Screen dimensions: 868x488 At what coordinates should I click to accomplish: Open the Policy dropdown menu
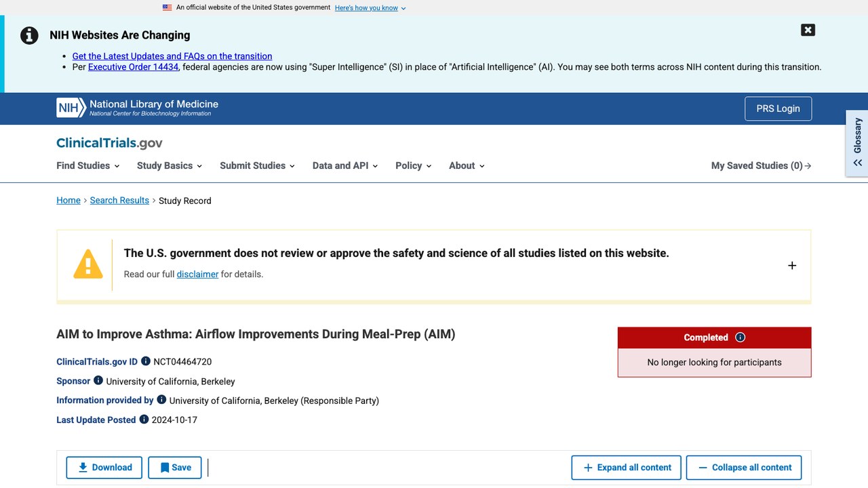click(x=414, y=165)
